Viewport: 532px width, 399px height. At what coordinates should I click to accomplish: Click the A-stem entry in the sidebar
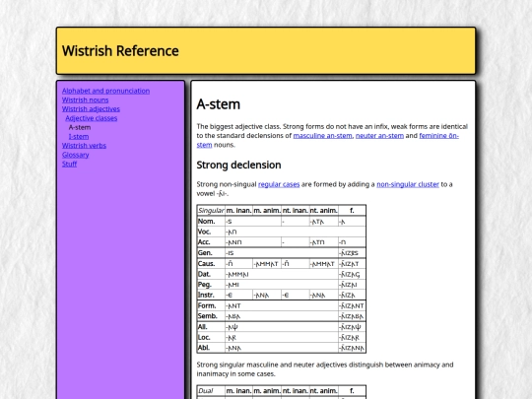click(80, 127)
